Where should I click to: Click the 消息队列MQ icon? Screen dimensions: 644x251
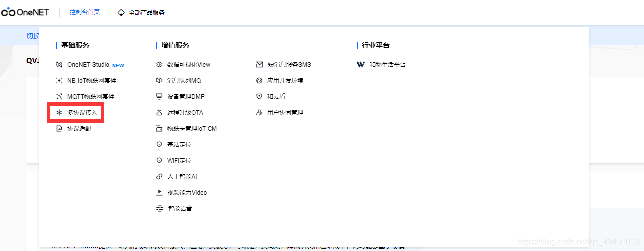click(x=159, y=81)
